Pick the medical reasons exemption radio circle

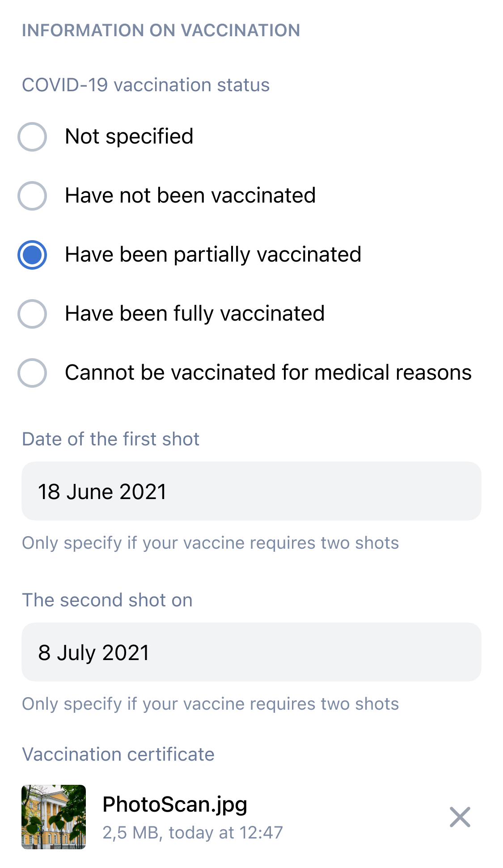tap(32, 373)
